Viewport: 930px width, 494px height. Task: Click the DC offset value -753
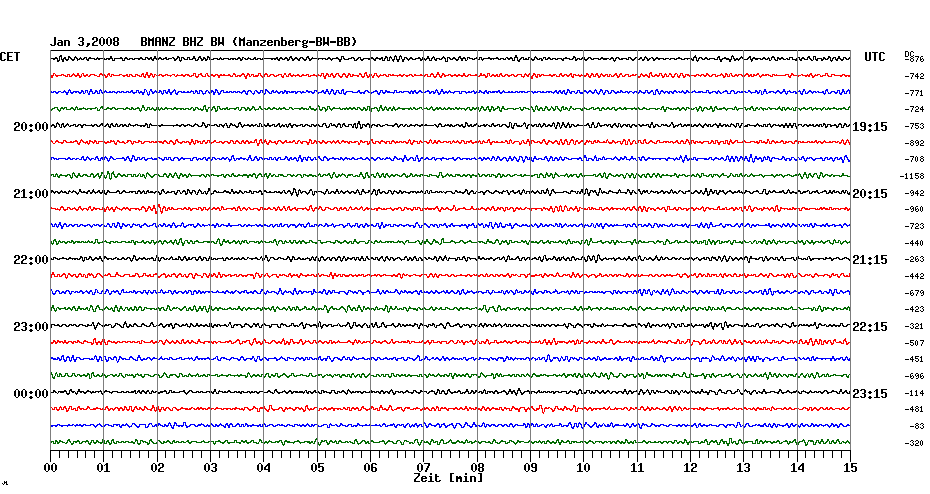(x=914, y=126)
